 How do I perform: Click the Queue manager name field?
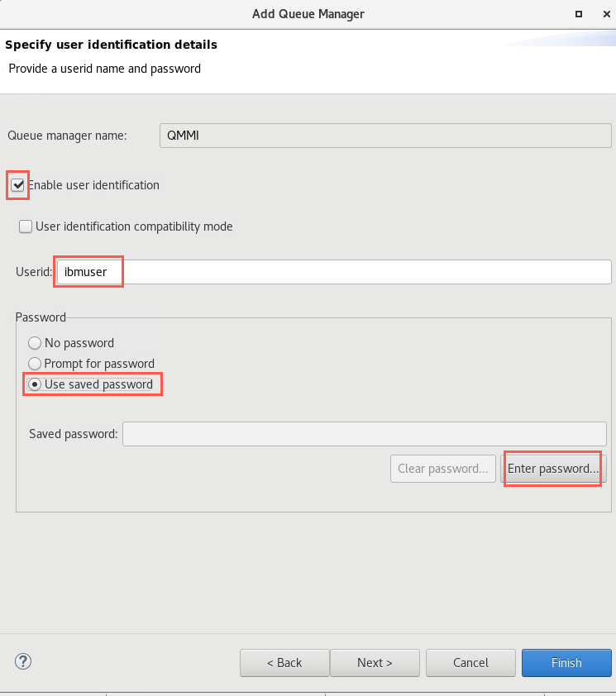coord(385,136)
